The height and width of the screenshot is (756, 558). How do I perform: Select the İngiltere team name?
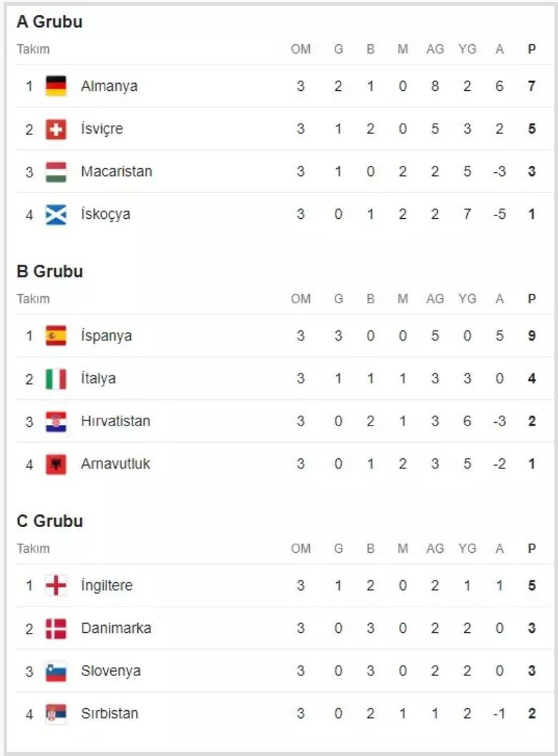tap(107, 586)
